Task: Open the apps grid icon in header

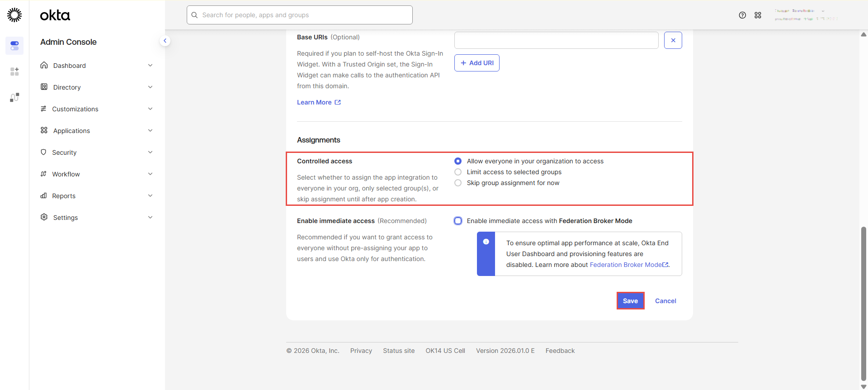Action: [758, 15]
